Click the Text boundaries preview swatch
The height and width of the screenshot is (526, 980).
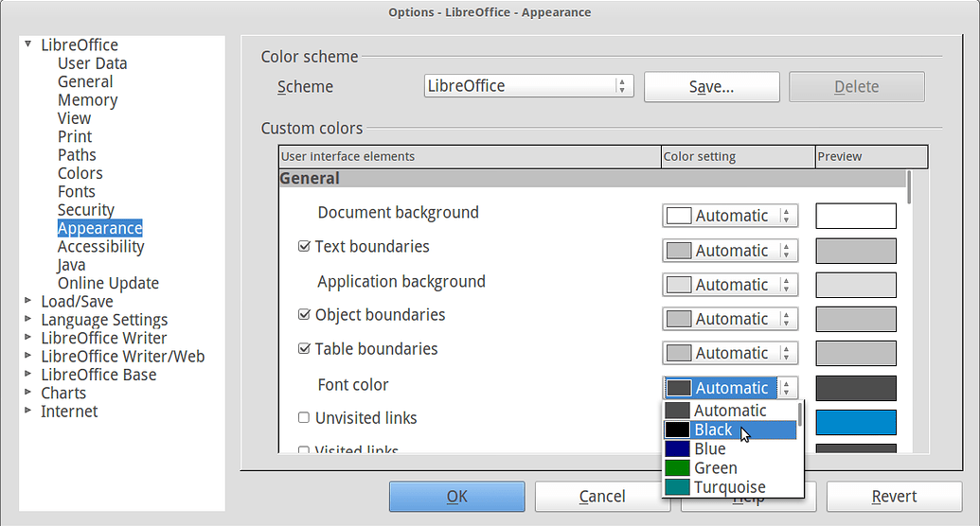(x=856, y=251)
